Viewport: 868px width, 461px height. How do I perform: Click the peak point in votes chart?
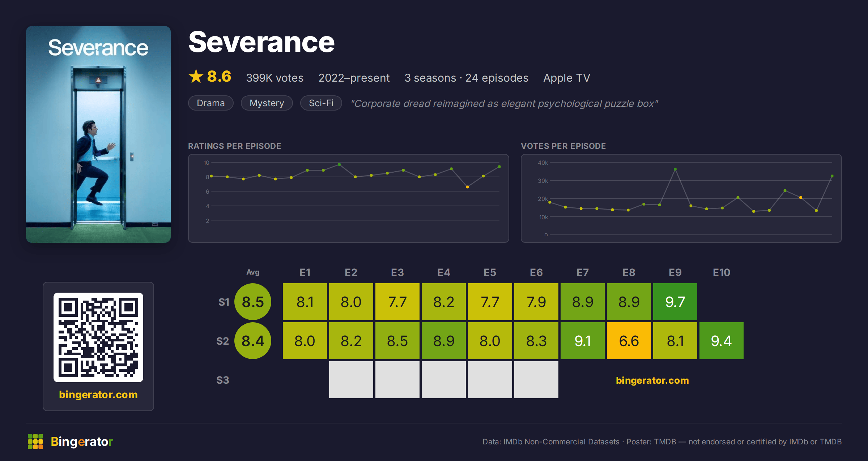675,169
